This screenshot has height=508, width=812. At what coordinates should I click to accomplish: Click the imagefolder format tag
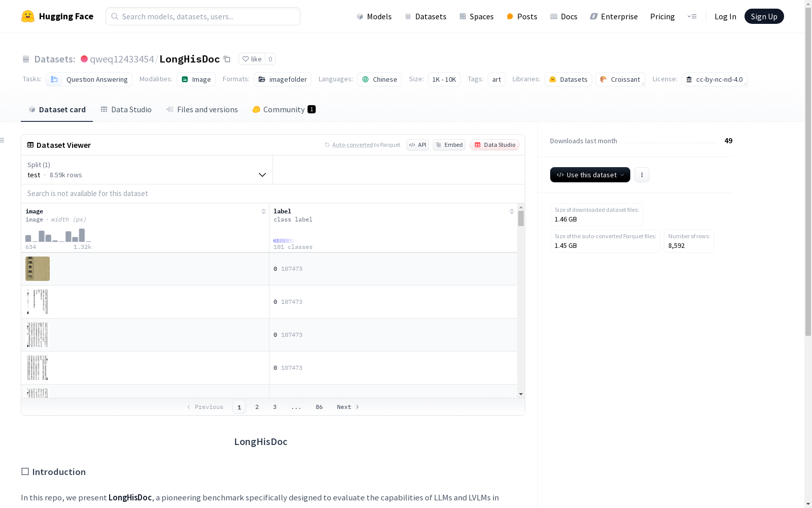[x=283, y=79]
